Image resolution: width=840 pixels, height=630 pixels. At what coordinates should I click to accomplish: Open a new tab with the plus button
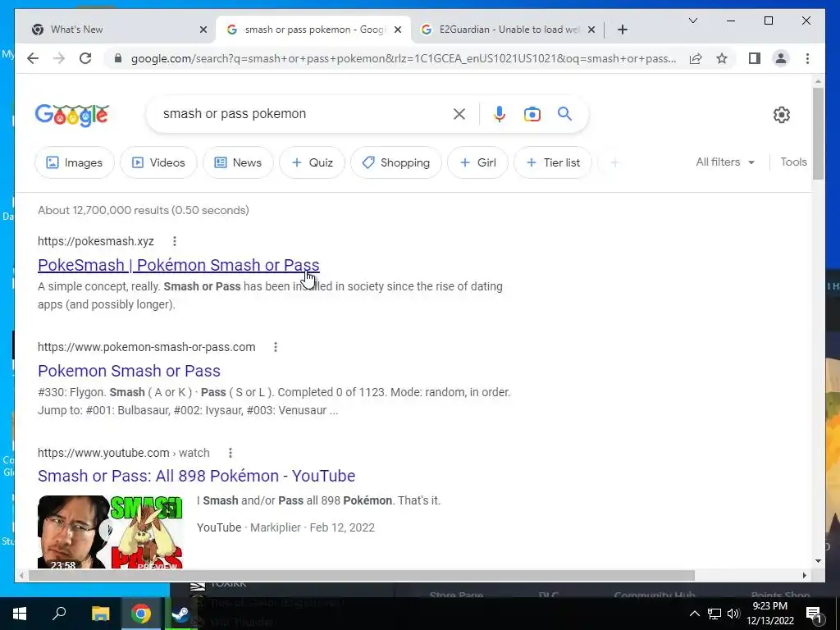click(622, 30)
